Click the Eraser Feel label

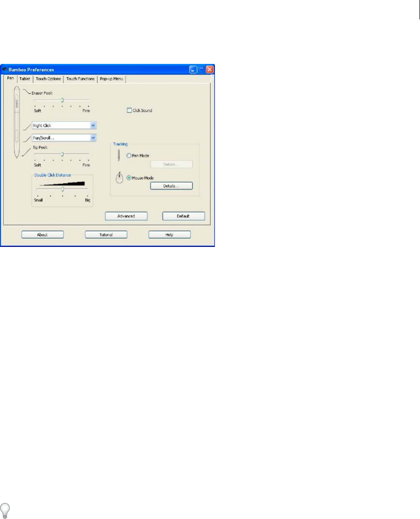(x=42, y=93)
